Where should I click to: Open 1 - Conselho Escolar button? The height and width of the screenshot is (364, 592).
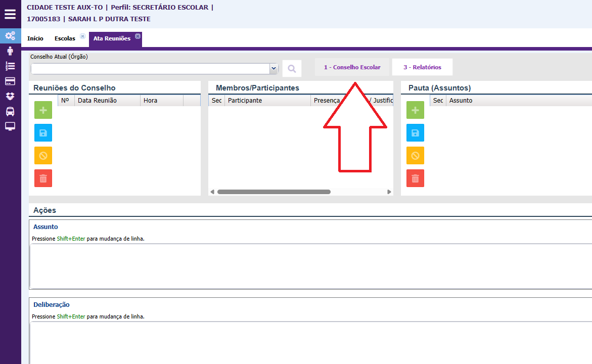pos(352,67)
